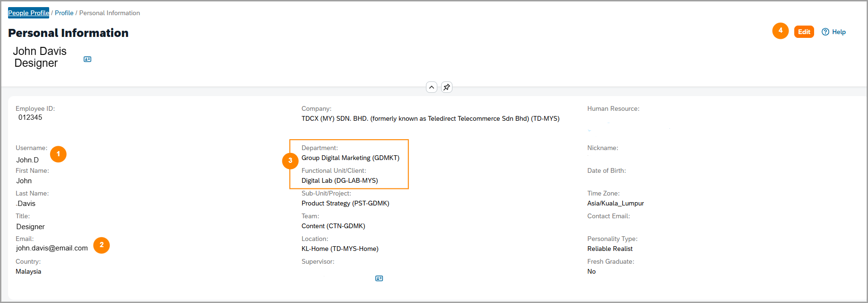Image resolution: width=868 pixels, height=303 pixels.
Task: Select the email john.davis@email.com
Action: 52,248
